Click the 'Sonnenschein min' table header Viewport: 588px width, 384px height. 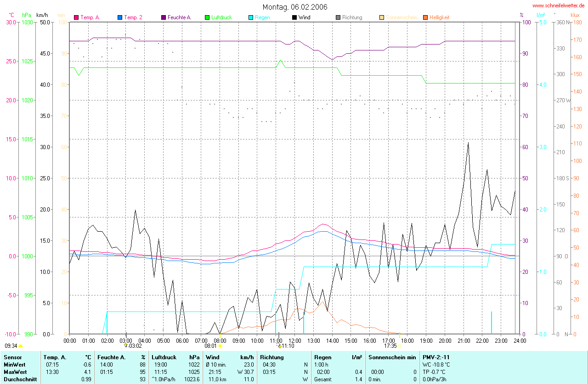point(392,357)
